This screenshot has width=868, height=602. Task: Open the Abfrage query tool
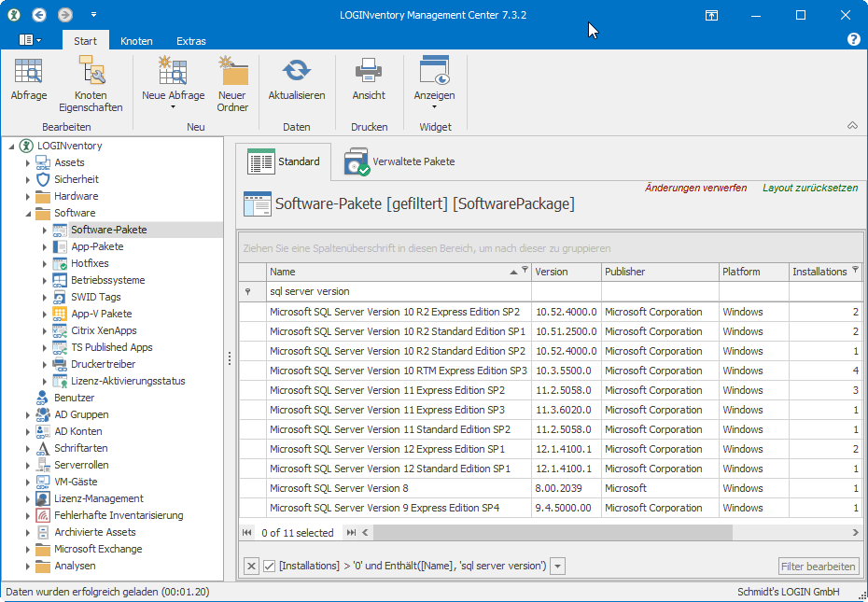click(x=29, y=80)
